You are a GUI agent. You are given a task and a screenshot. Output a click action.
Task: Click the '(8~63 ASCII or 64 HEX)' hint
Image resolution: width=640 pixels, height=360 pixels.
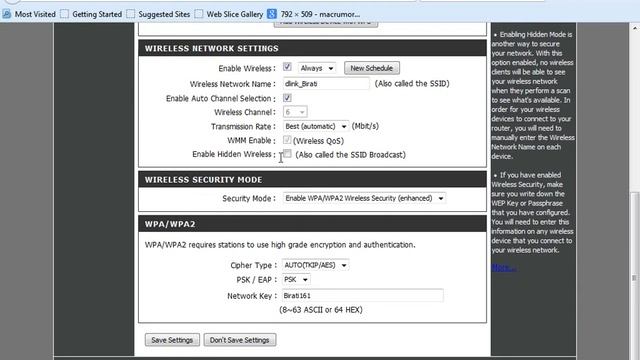[321, 310]
